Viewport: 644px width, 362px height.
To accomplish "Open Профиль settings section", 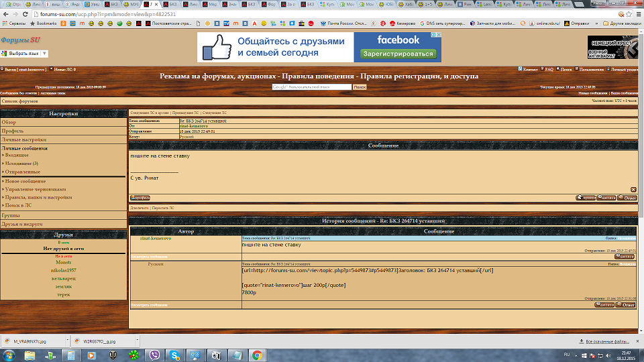I will point(12,131).
